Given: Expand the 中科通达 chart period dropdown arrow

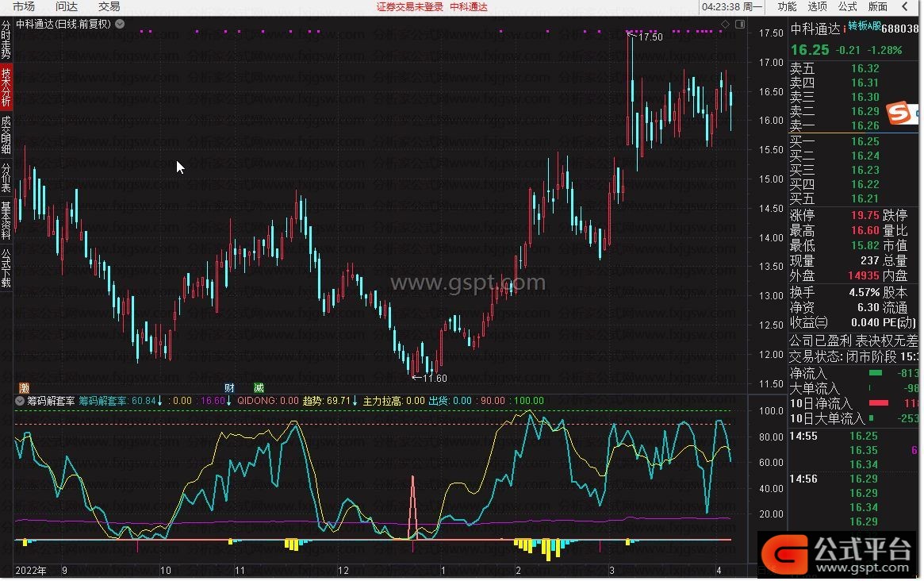Looking at the screenshot, I should point(120,24).
